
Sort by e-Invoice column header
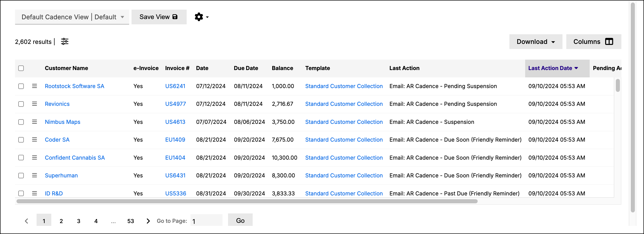pyautogui.click(x=146, y=68)
